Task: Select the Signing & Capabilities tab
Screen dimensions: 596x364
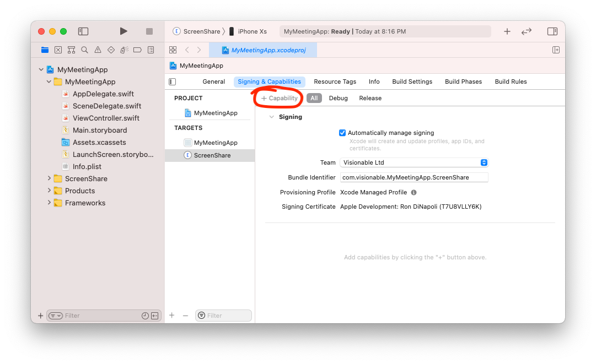Action: click(x=269, y=82)
